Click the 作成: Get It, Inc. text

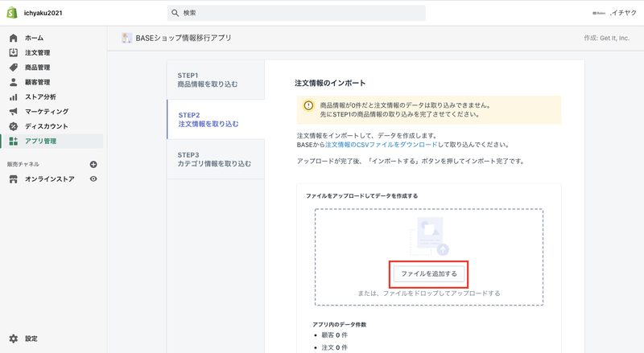point(606,38)
